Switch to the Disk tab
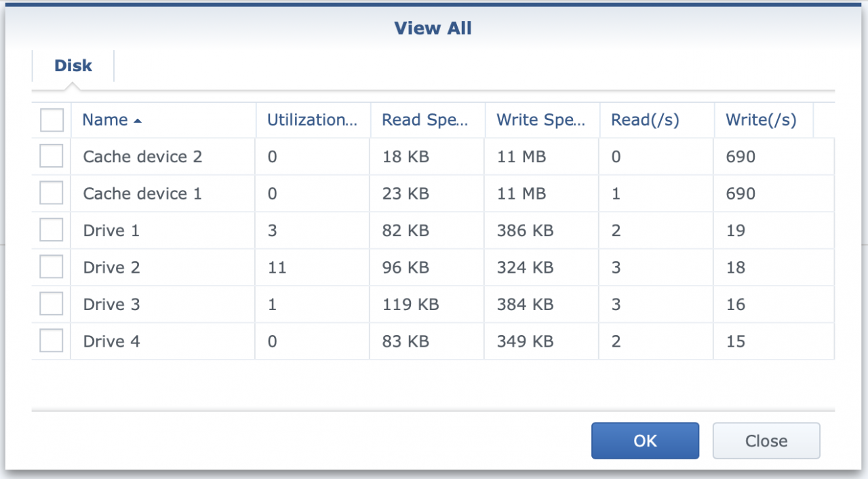This screenshot has width=868, height=479. pyautogui.click(x=73, y=65)
